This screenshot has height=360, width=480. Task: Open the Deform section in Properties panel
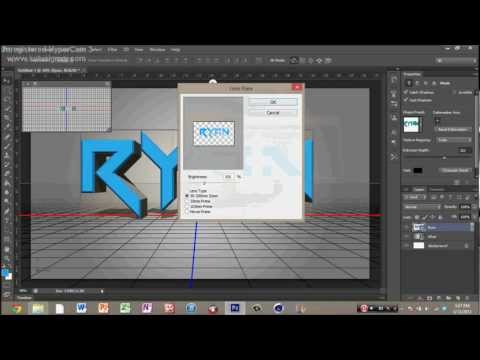(x=417, y=83)
